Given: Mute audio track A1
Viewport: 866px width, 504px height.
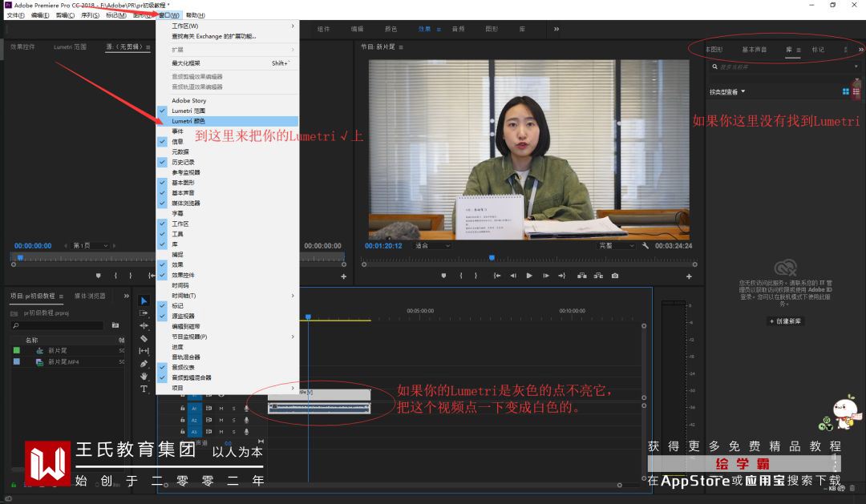Looking at the screenshot, I should click(x=221, y=409).
